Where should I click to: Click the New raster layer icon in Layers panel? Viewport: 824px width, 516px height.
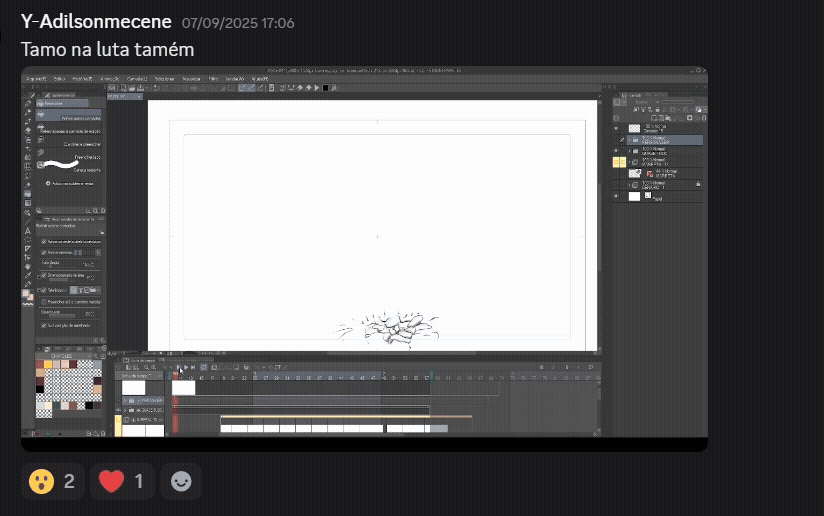click(x=655, y=118)
